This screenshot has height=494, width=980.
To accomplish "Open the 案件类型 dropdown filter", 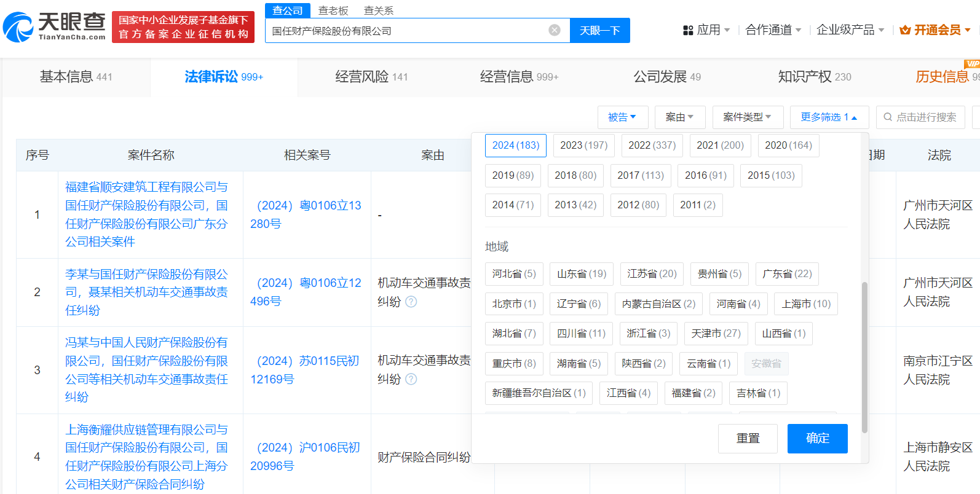I will (748, 117).
